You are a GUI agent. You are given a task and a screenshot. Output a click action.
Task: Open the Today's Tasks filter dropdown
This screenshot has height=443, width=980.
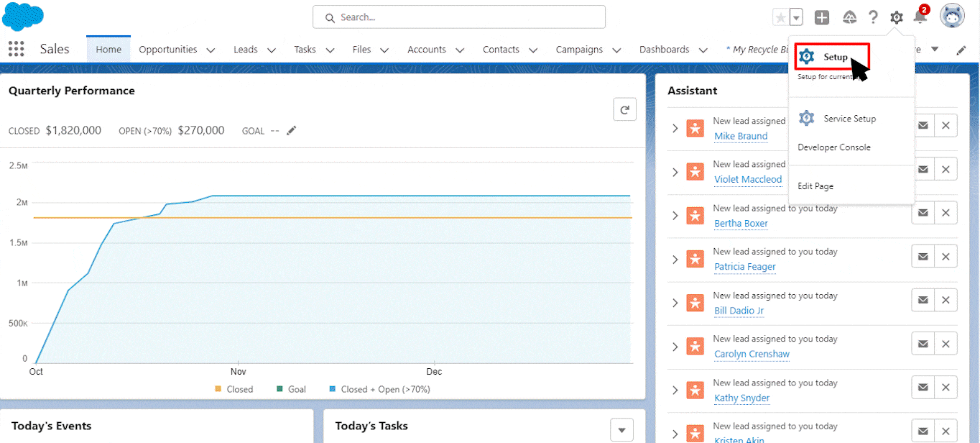coord(621,429)
